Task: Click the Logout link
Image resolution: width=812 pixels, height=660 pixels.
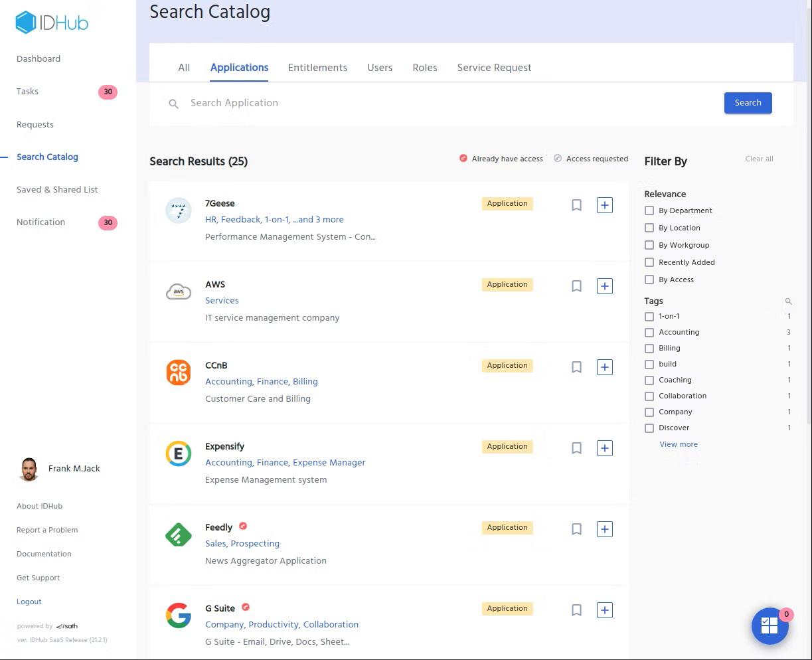Action: (29, 602)
